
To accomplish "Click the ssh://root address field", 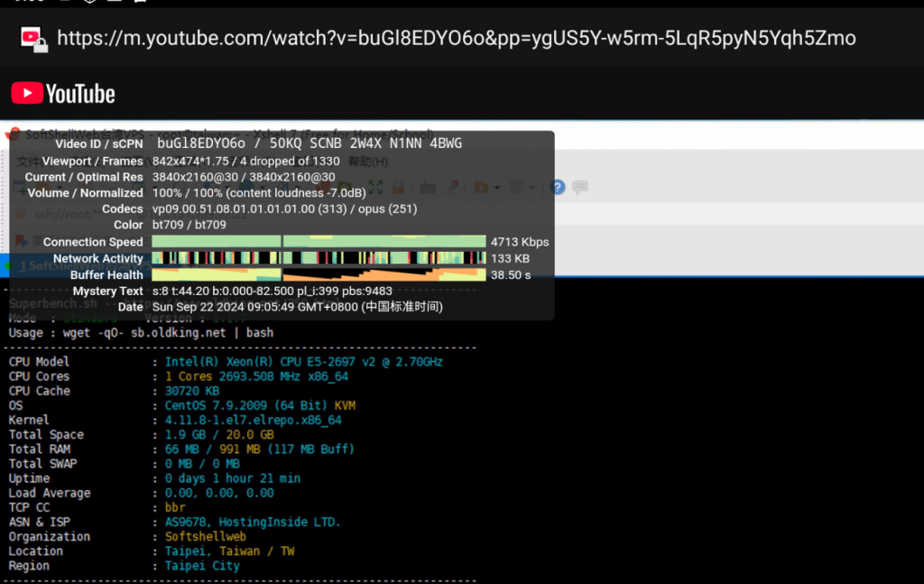I will [54, 214].
